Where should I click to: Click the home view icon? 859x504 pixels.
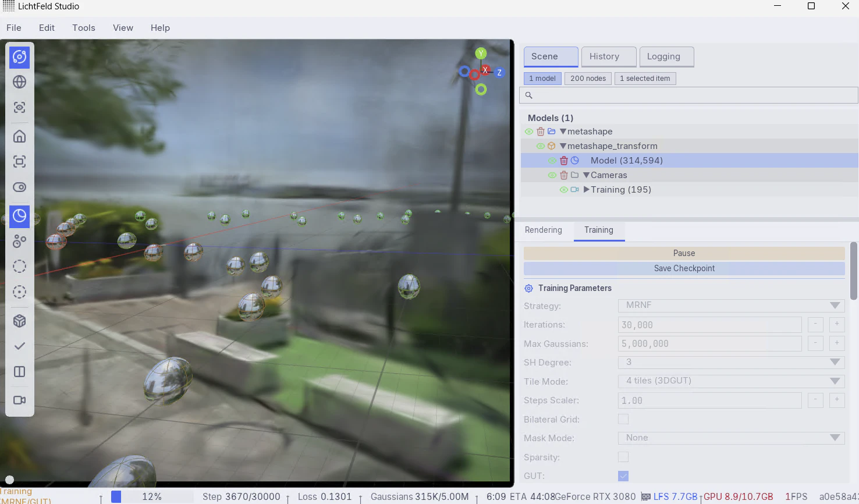coord(19,136)
